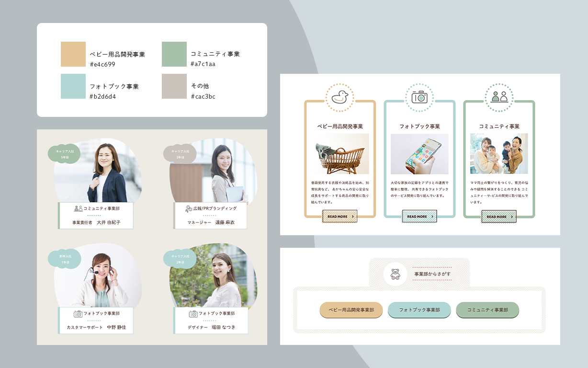Click the フォトブック事業 card title

(419, 126)
